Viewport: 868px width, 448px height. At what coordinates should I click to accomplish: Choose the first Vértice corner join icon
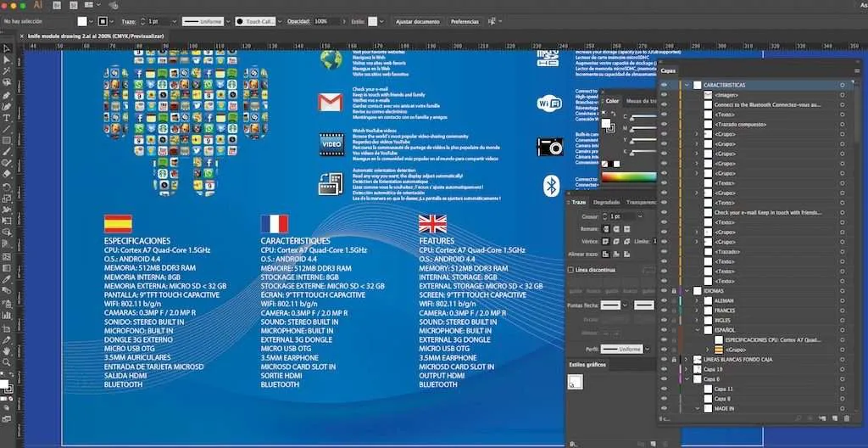[605, 242]
